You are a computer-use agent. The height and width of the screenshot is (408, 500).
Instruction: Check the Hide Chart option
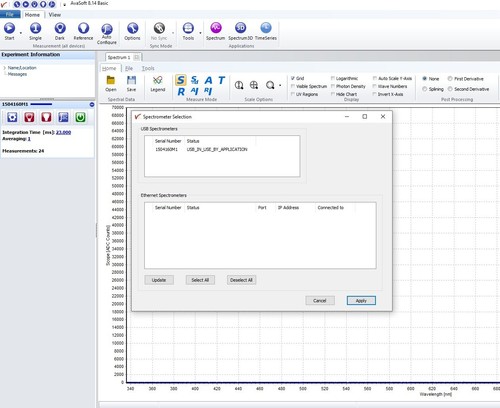coord(332,94)
